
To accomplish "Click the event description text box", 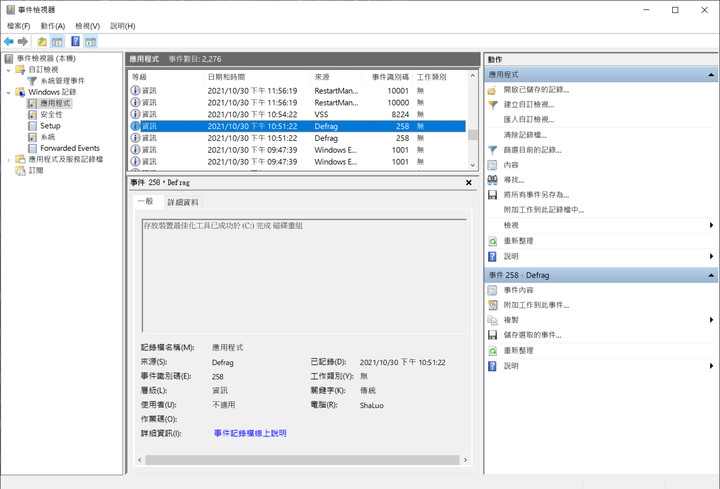I will [x=304, y=275].
